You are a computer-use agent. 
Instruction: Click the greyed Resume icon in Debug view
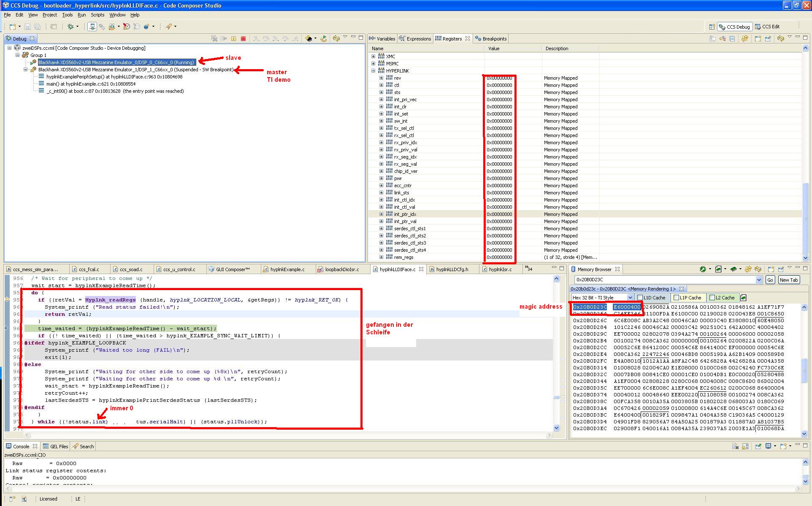(224, 38)
